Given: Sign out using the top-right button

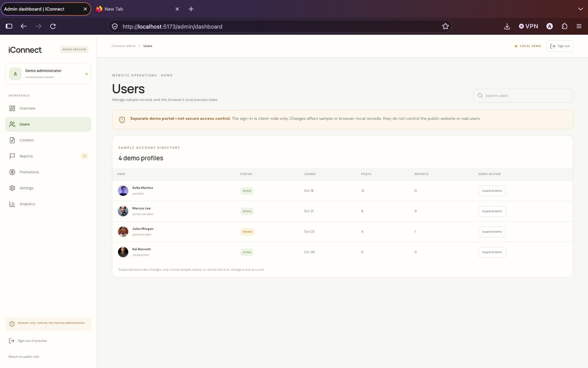Looking at the screenshot, I should coord(560,46).
